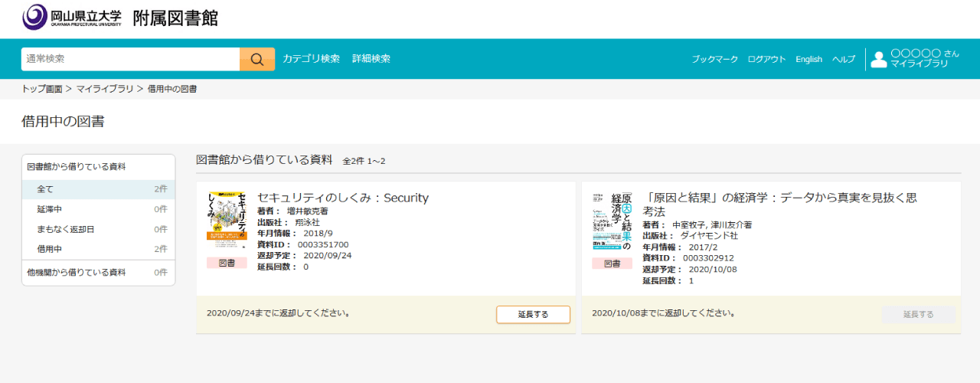The image size is (980, 383).
Task: Select the 全て filter in the sidebar
Action: tap(45, 188)
